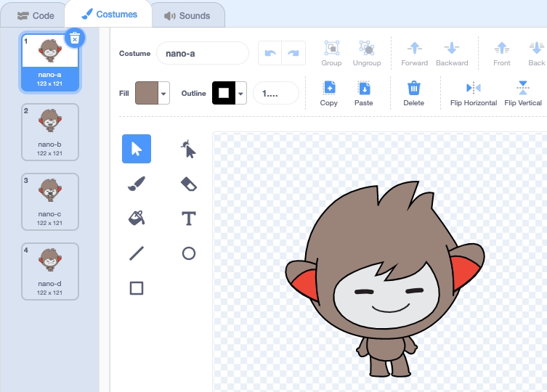Pick the Text tool

pyautogui.click(x=188, y=219)
